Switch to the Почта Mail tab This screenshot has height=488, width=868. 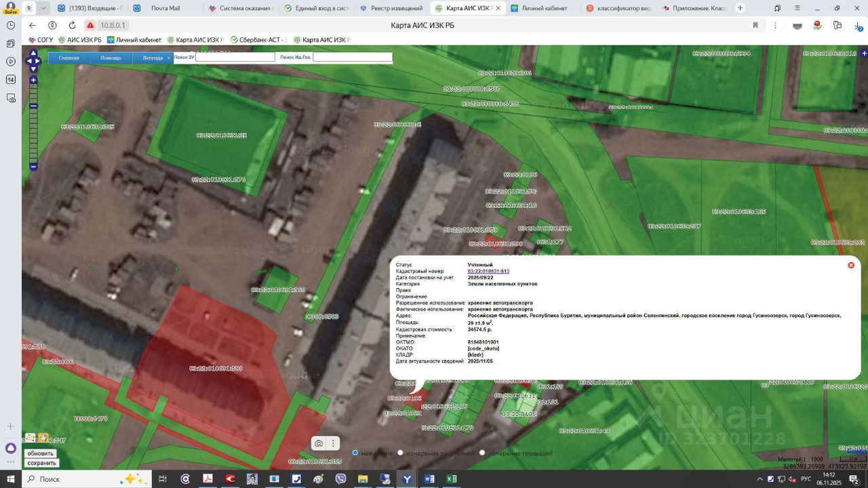click(x=165, y=8)
